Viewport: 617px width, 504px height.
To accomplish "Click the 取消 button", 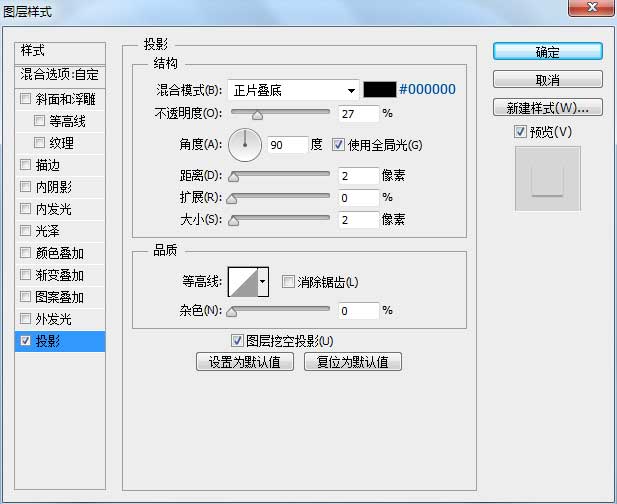I will click(547, 79).
